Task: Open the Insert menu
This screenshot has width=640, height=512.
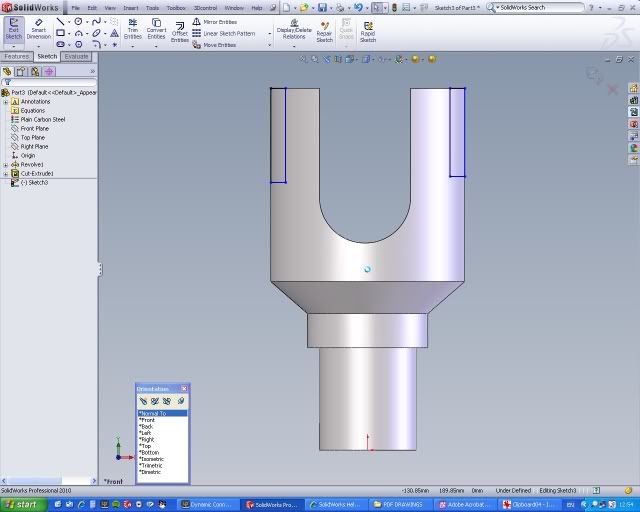Action: (x=130, y=7)
